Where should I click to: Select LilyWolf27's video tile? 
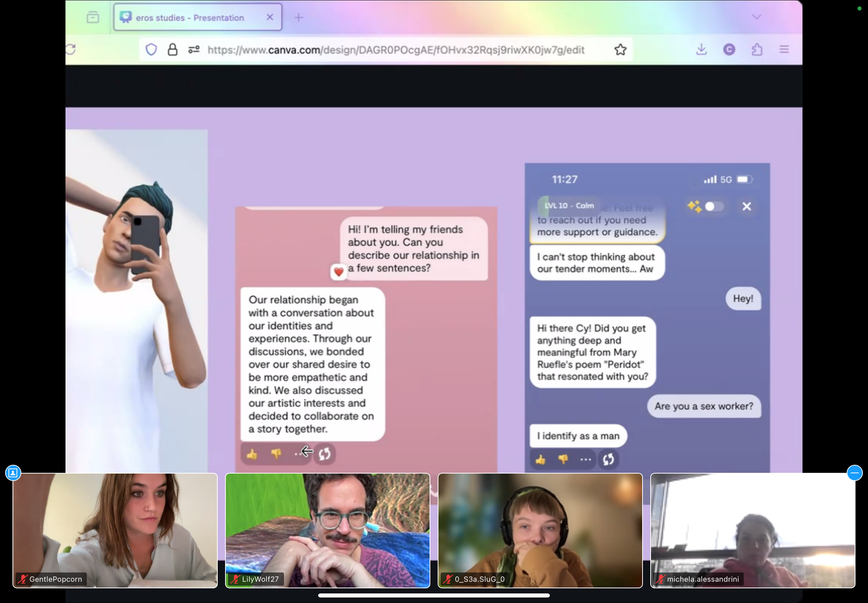(x=327, y=531)
